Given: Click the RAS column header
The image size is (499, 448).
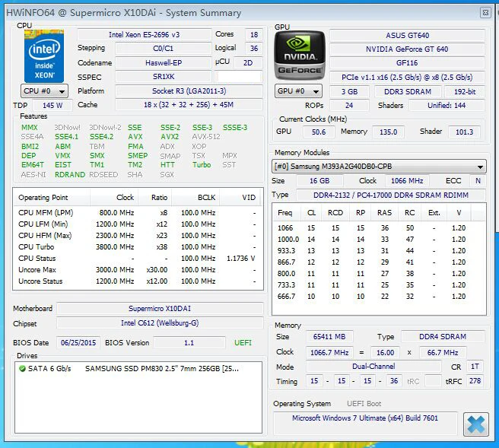Looking at the screenshot, I should pos(384,212).
